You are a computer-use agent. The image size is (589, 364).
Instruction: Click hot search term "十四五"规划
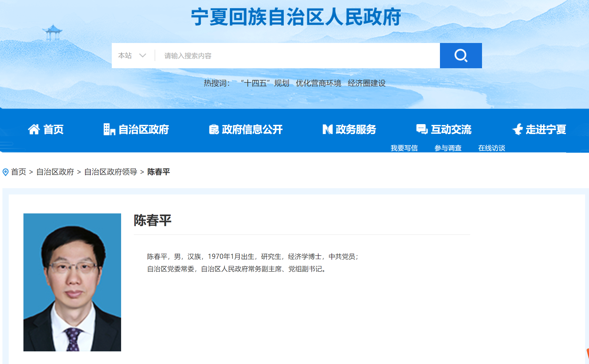tap(265, 83)
